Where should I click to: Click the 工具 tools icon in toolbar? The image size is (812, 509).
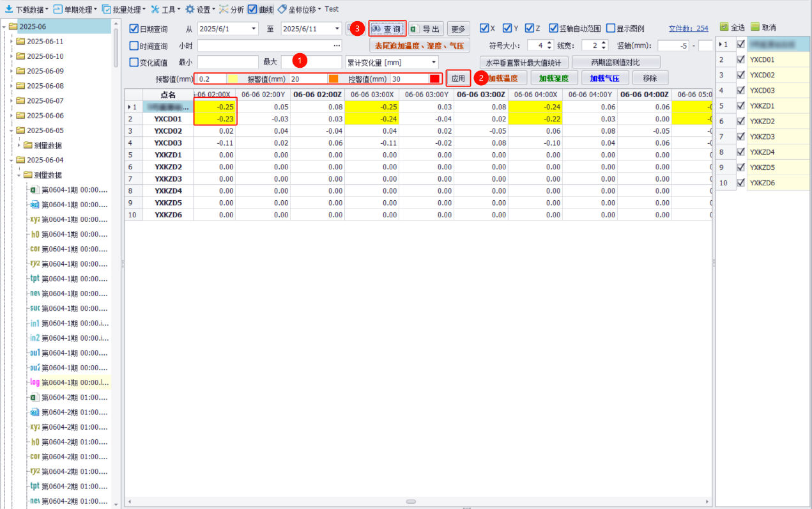(x=155, y=10)
